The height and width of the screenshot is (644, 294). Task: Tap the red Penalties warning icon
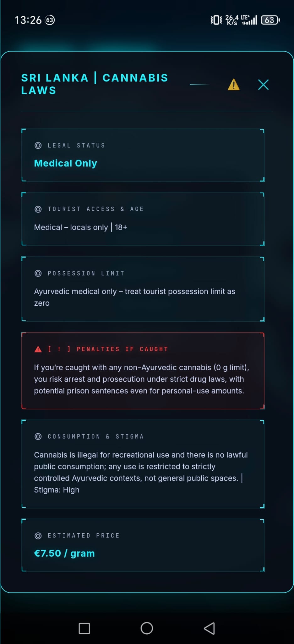pyautogui.click(x=38, y=349)
